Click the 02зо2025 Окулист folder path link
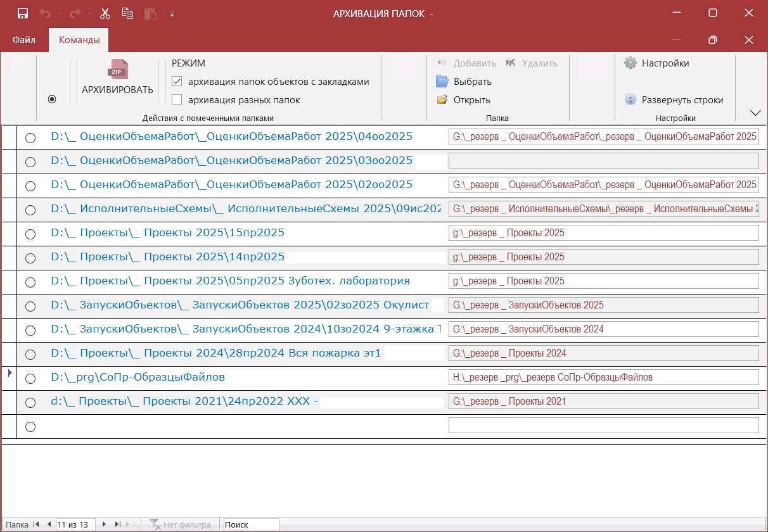This screenshot has width=768, height=532. coord(240,305)
